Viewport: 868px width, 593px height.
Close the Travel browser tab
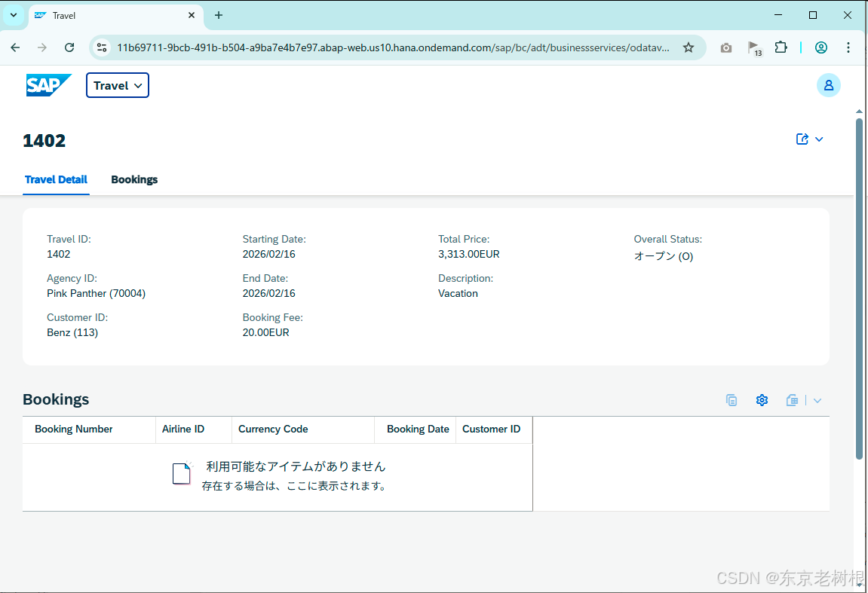(192, 16)
